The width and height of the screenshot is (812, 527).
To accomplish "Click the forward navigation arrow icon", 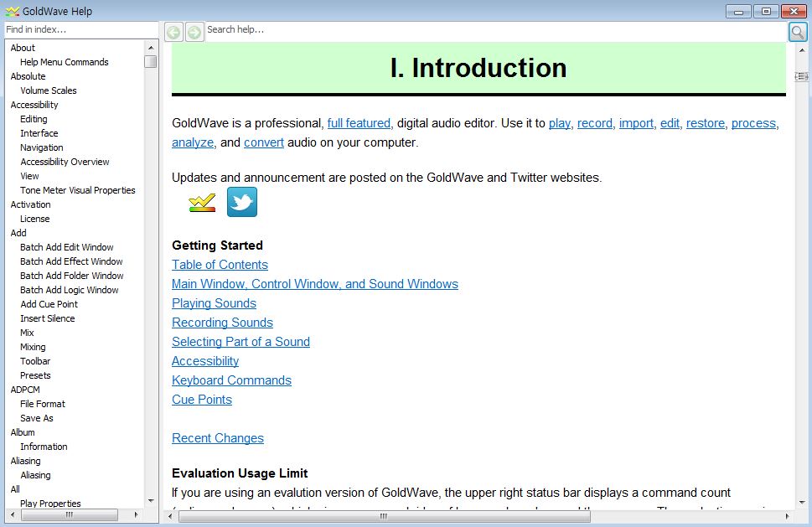I will (194, 32).
